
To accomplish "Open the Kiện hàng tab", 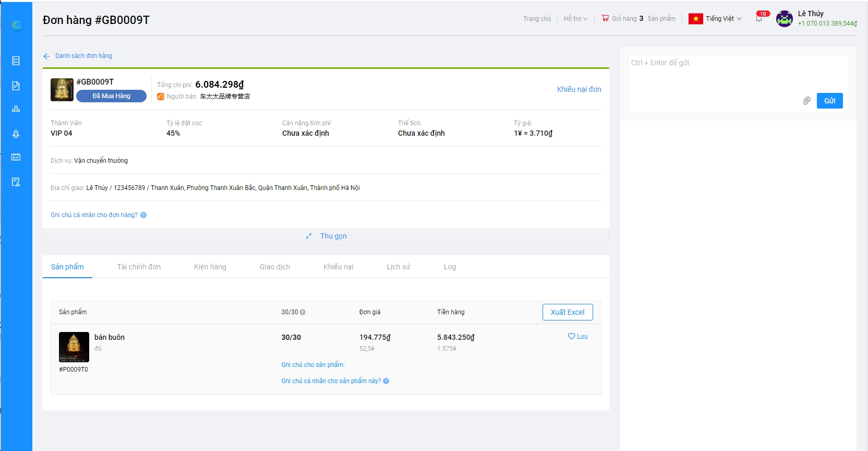I will tap(210, 267).
